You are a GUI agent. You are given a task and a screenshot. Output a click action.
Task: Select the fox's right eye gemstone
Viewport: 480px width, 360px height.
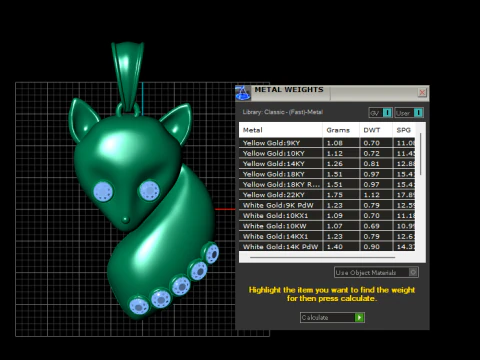149,190
